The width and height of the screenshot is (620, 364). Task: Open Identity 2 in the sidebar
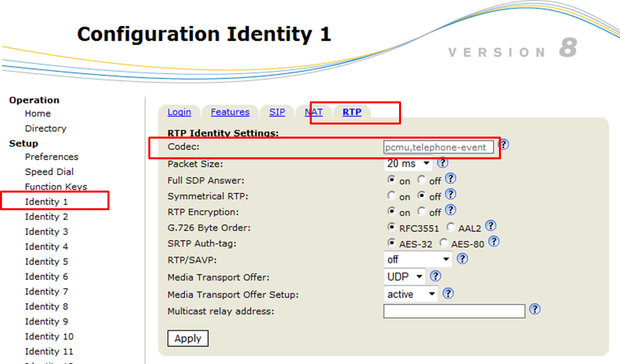[46, 217]
